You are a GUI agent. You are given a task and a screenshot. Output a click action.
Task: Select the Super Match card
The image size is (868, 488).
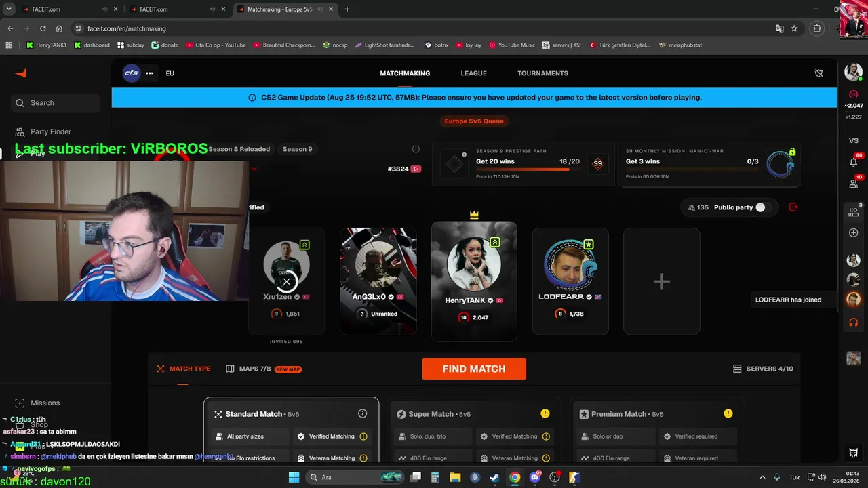pos(475,430)
